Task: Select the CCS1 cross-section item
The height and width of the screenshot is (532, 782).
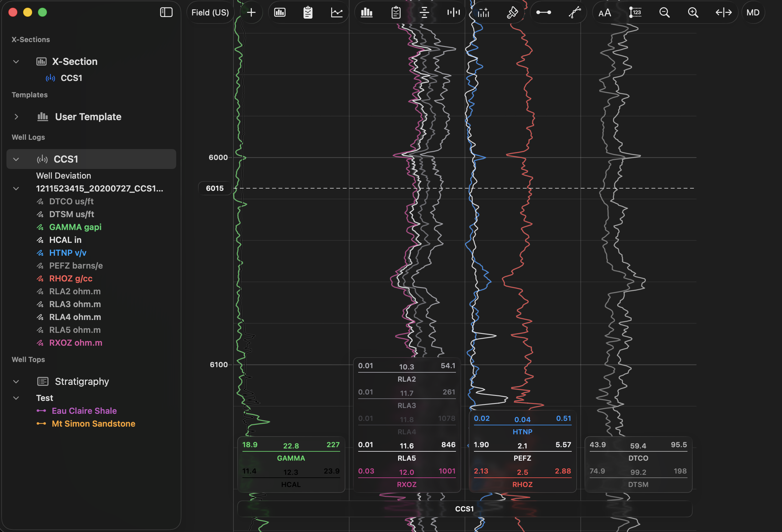Action: click(x=71, y=78)
